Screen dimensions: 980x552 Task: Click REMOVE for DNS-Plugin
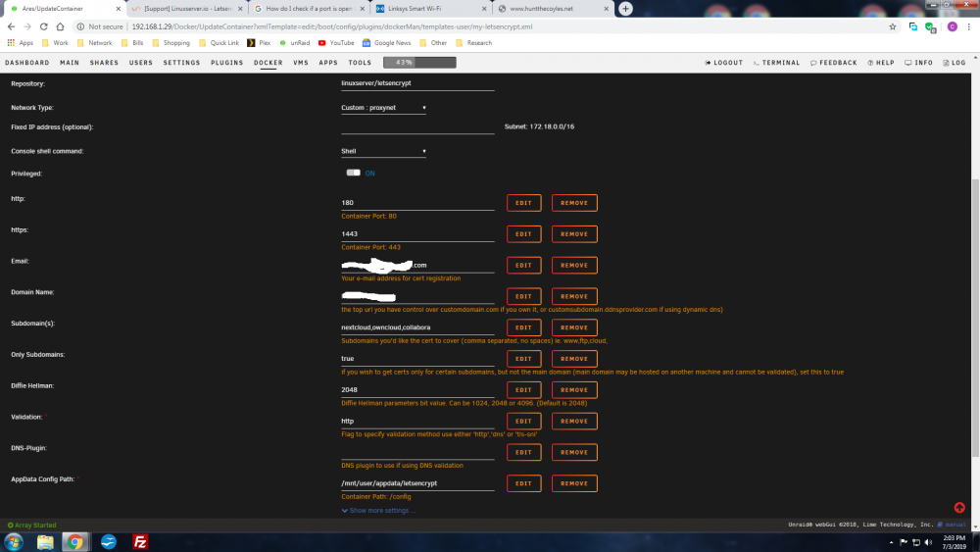(x=574, y=453)
